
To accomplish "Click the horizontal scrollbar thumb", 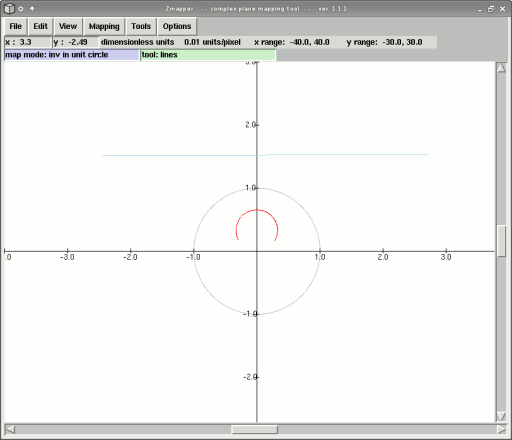I will click(x=255, y=430).
